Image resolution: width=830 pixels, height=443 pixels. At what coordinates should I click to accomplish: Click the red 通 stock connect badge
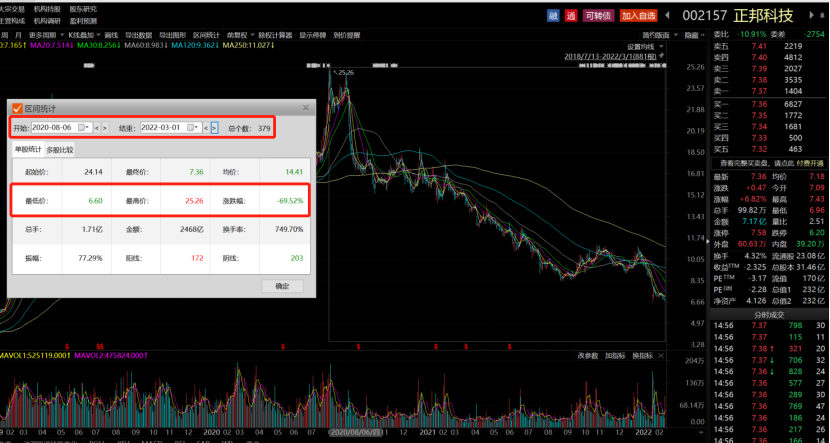[571, 16]
